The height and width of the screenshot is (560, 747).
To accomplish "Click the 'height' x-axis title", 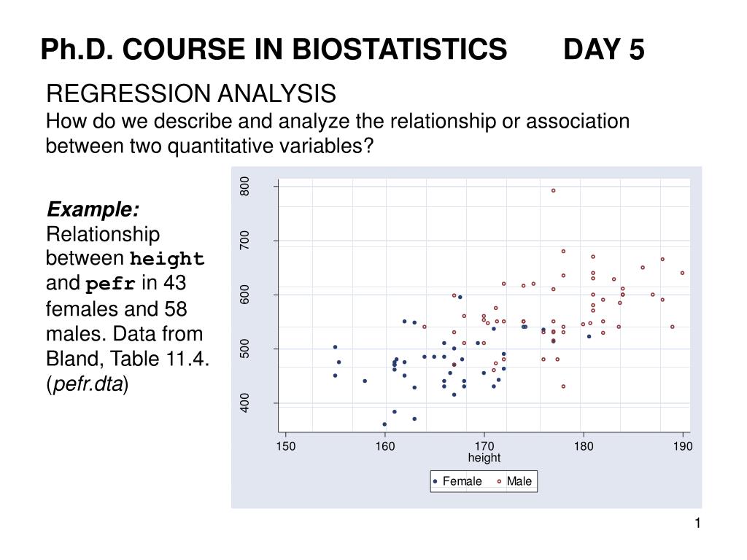I will [x=484, y=458].
